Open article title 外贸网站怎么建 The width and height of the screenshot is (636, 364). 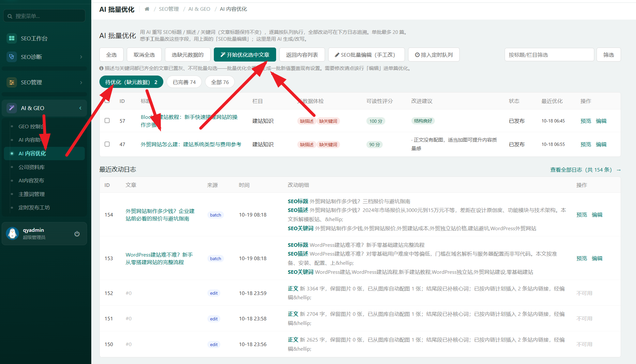pyautogui.click(x=191, y=144)
